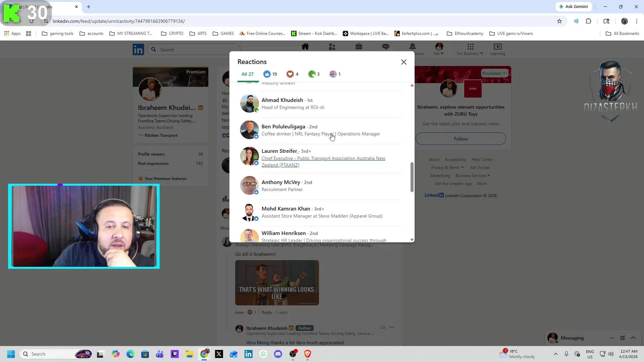Open WhatsApp from taskbar

[263, 354]
